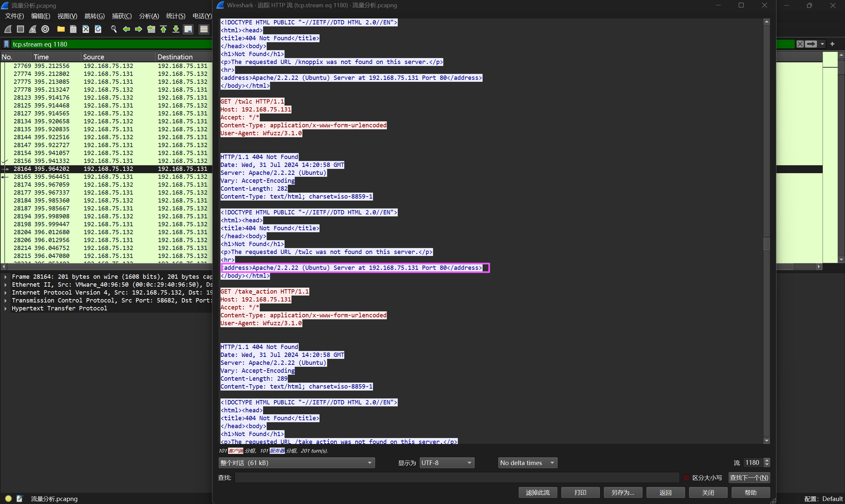Open capture file properties icon in status bar
Screen dimensions: 845x504
(x=19, y=499)
